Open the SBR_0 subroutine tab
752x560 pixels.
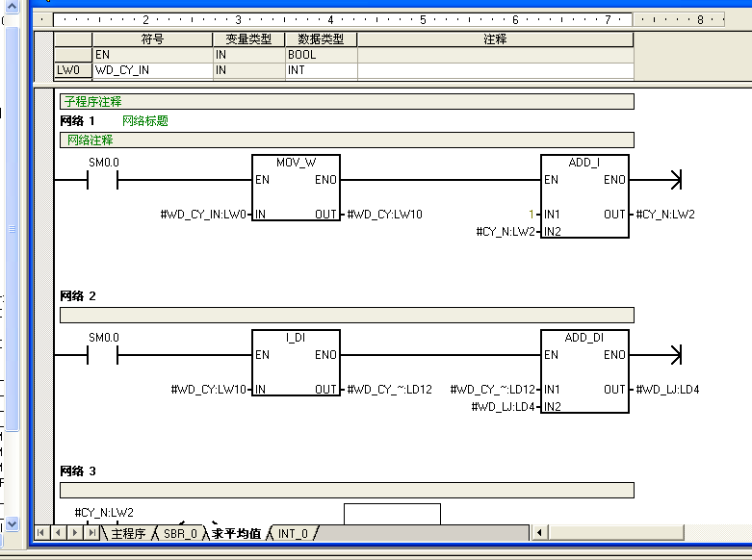[x=180, y=533]
